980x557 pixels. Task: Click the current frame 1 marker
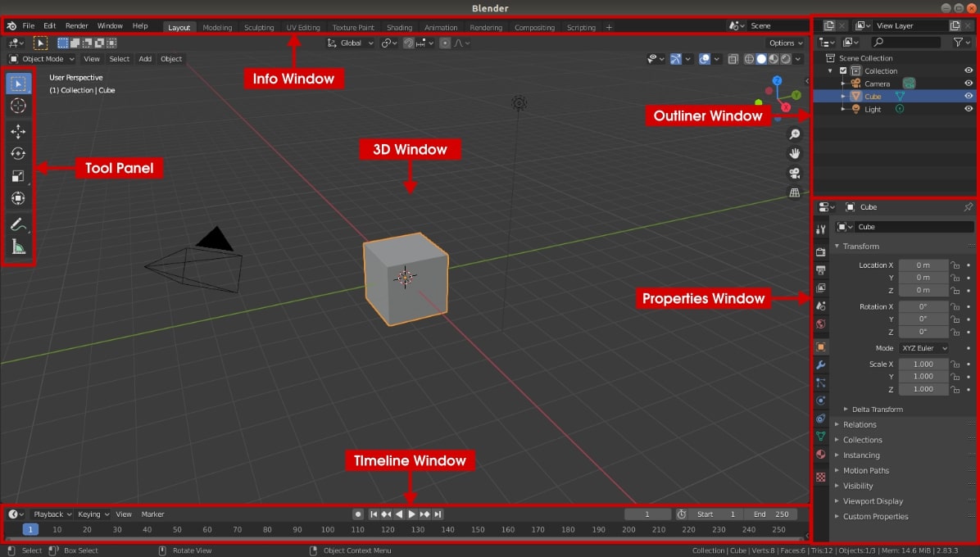point(30,529)
